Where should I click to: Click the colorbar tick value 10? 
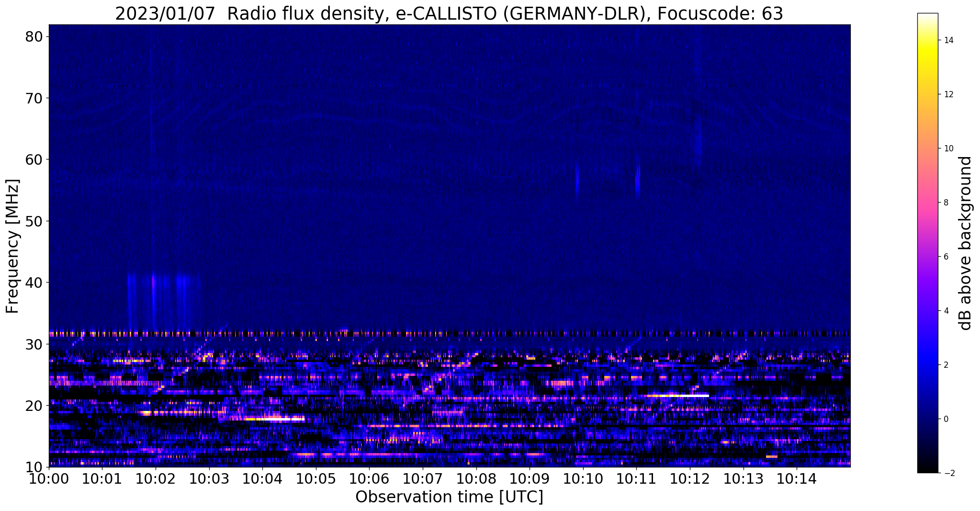tap(948, 148)
